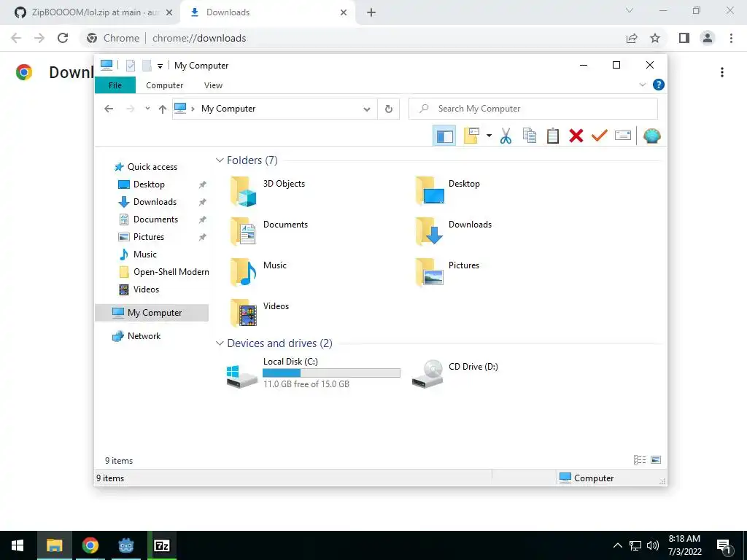
Task: Refresh the My Computer view
Action: pos(389,109)
